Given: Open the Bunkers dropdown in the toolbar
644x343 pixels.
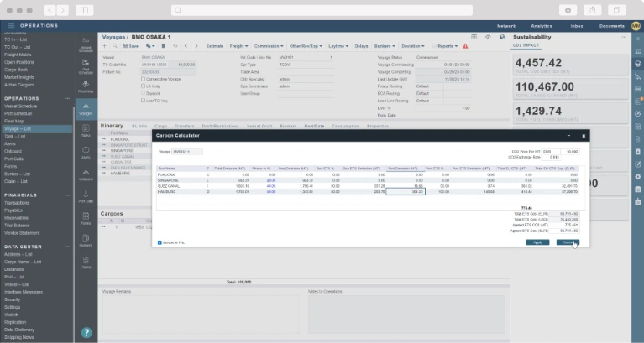Looking at the screenshot, I should coord(384,46).
